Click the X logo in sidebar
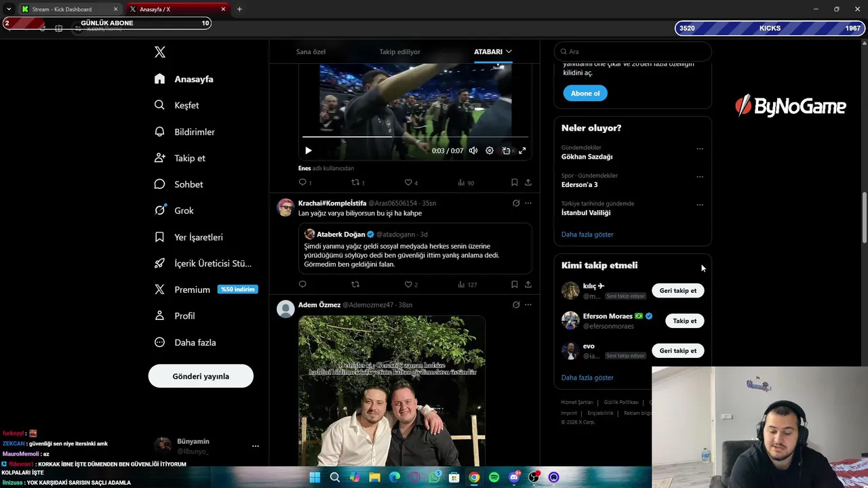868x488 pixels. coord(160,52)
